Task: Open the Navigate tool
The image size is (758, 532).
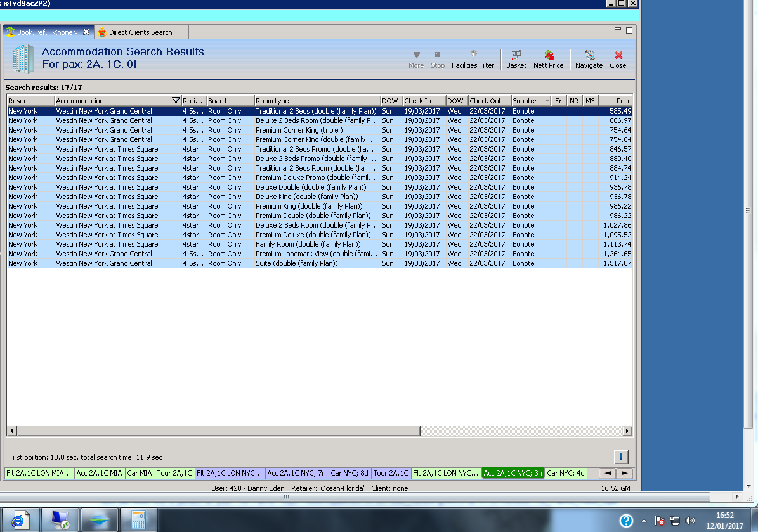Action: tap(589, 60)
